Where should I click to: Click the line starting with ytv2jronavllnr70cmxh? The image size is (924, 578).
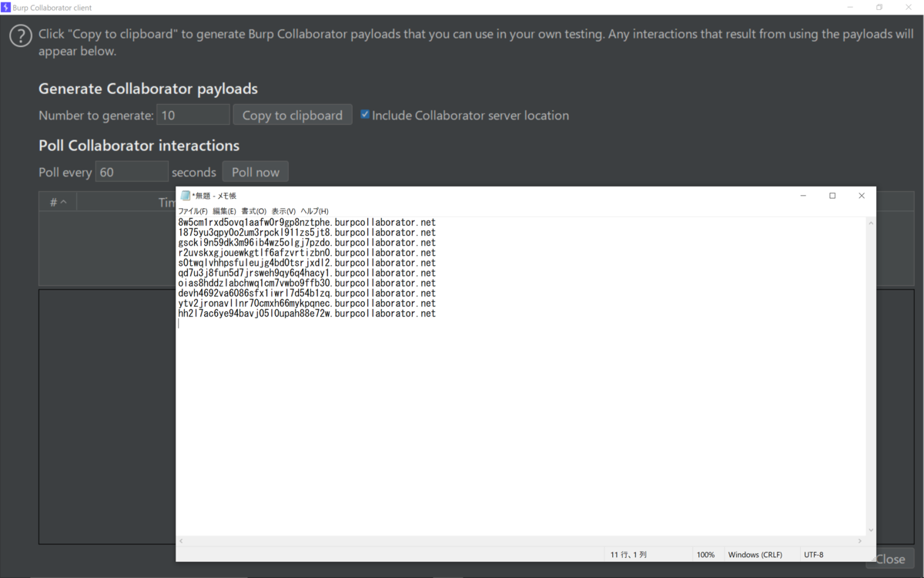306,304
